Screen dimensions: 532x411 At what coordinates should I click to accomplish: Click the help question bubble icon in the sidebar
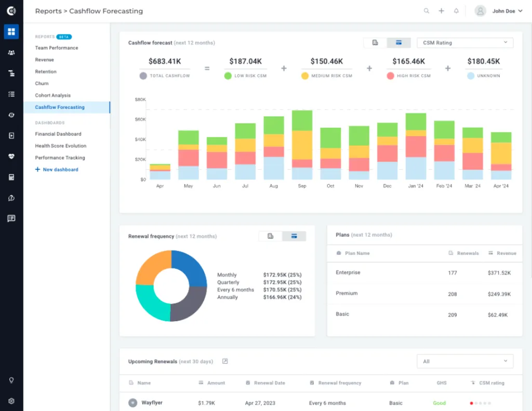click(11, 198)
